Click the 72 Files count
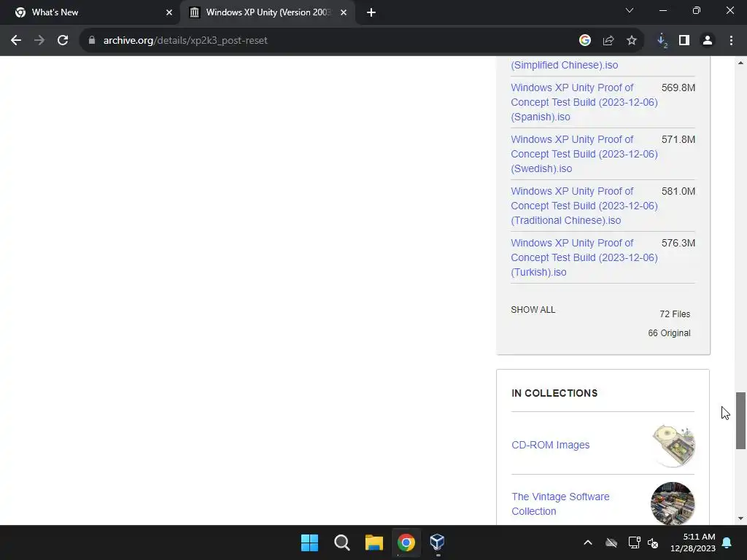Screen dimensions: 747x560 point(675,314)
